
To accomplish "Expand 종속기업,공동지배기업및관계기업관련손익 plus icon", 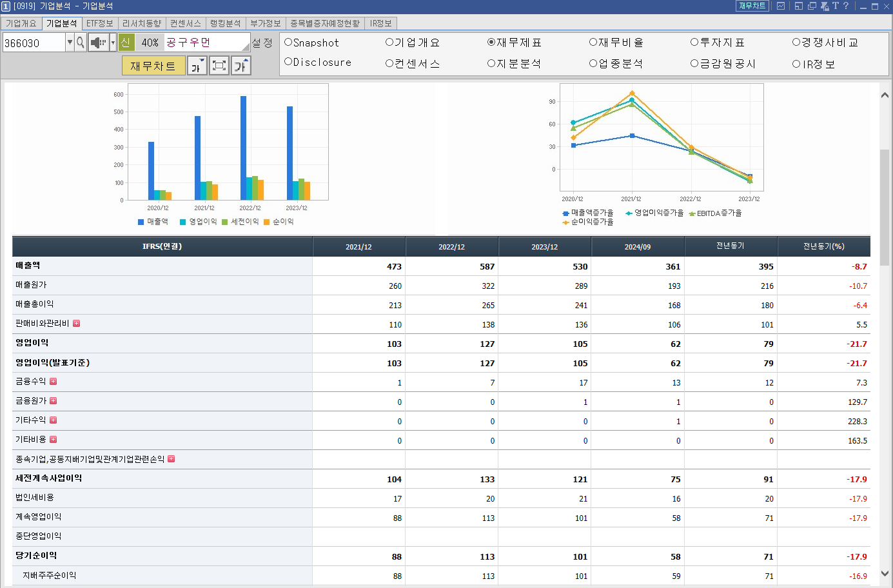I will pyautogui.click(x=171, y=459).
